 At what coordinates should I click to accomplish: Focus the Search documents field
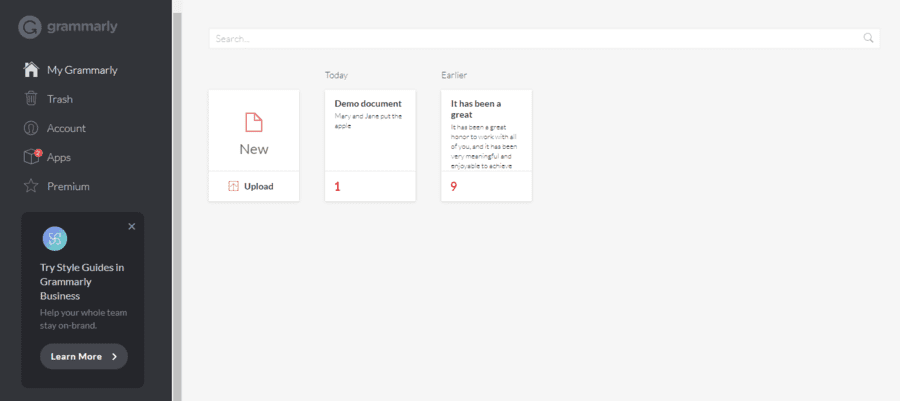[x=544, y=38]
